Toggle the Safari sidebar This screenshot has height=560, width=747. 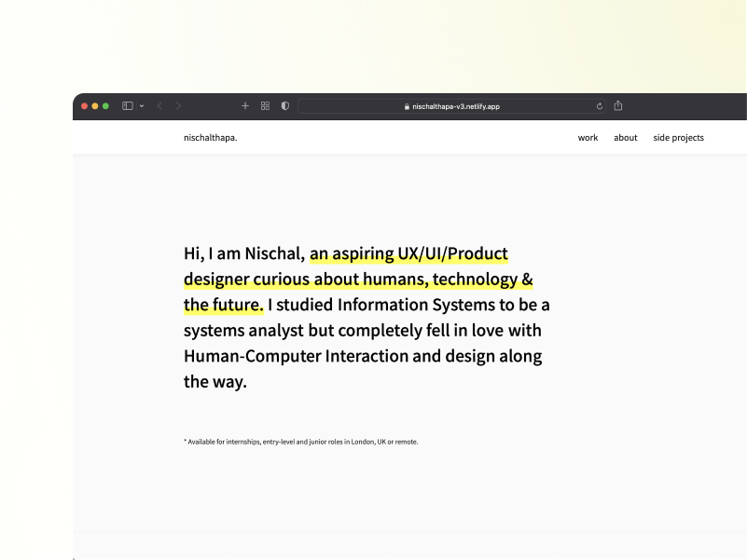point(128,106)
